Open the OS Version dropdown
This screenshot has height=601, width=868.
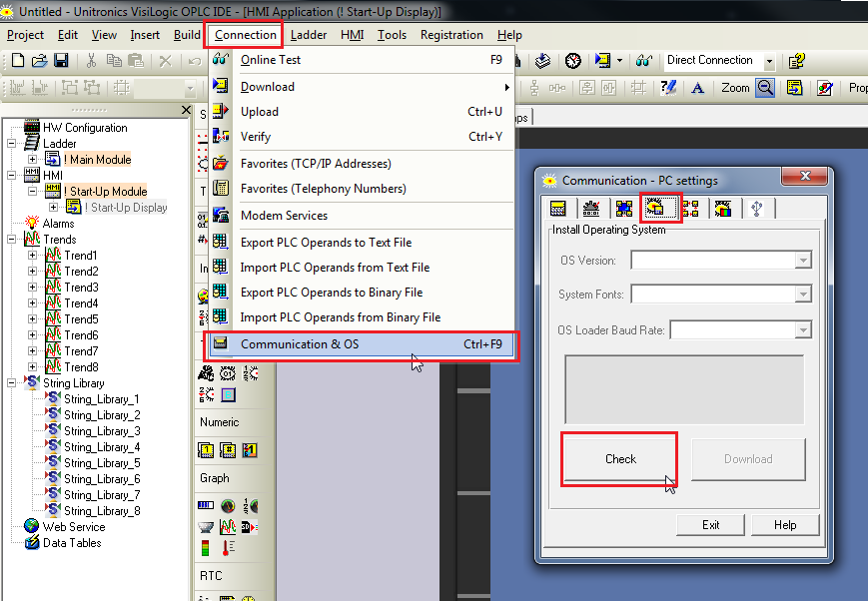[803, 261]
